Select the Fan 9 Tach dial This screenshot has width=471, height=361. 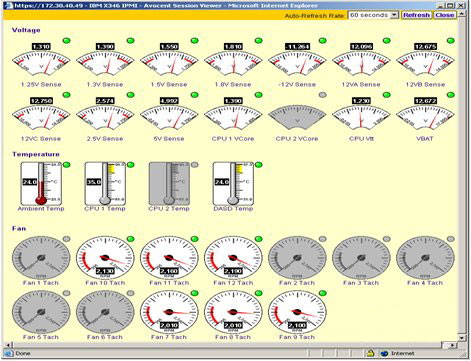pos(297,312)
